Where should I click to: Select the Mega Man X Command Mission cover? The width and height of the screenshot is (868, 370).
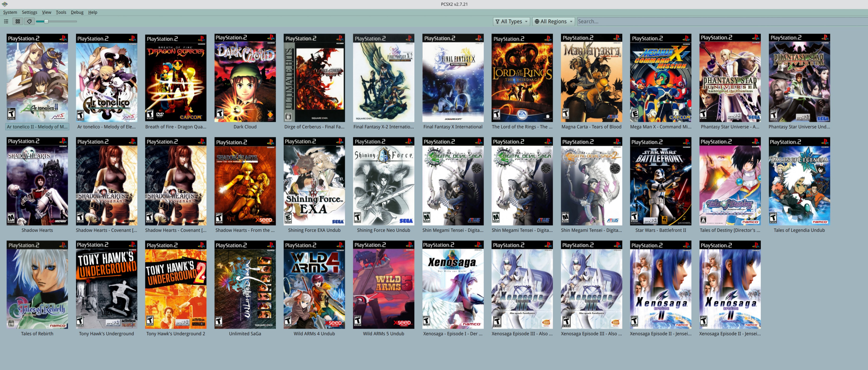[x=660, y=78]
